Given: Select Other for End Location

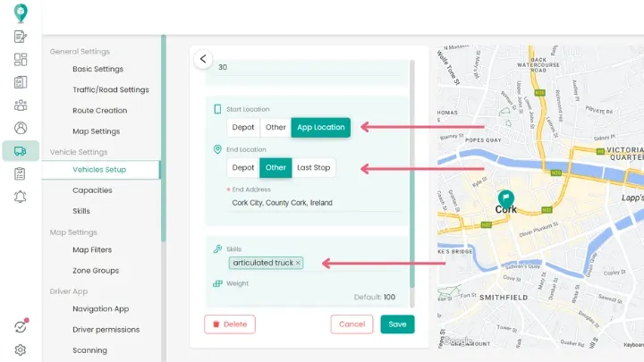Looking at the screenshot, I should tap(275, 167).
